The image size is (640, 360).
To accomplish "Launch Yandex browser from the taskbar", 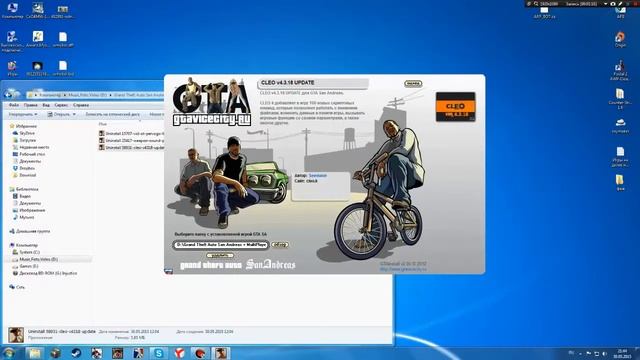I will 179,353.
